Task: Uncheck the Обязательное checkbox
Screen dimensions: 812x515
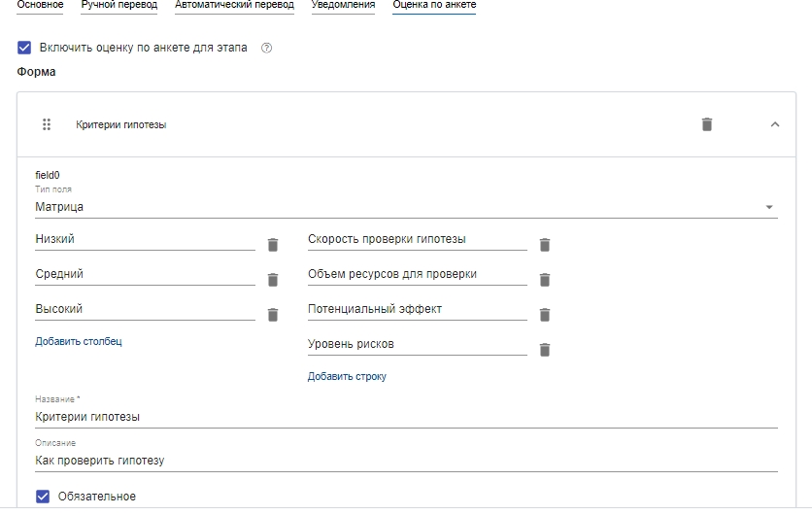Action: point(43,497)
